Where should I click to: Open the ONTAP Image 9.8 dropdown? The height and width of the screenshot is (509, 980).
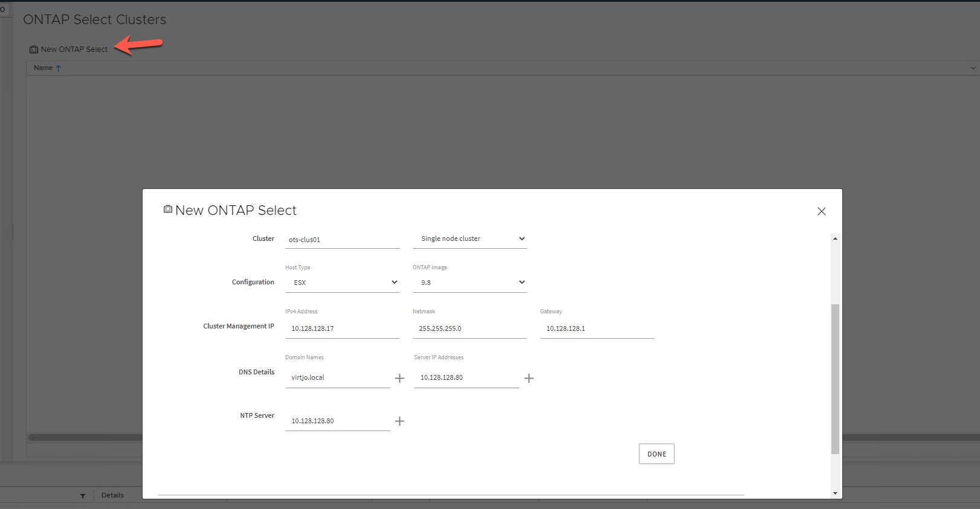pyautogui.click(x=470, y=283)
